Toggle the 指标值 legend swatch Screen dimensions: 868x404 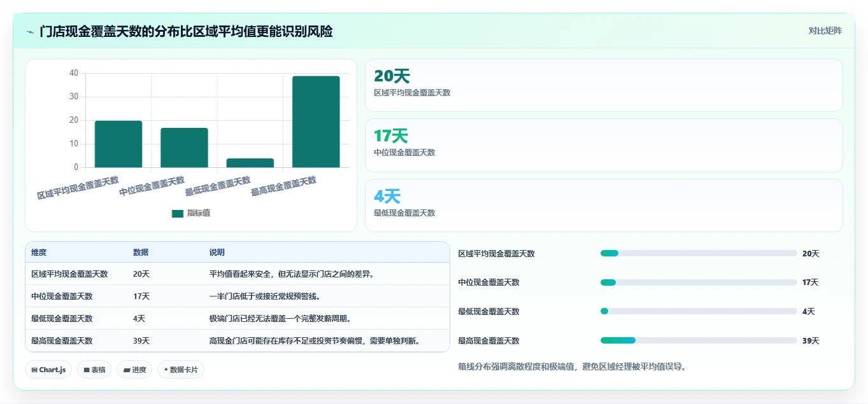coord(178,213)
